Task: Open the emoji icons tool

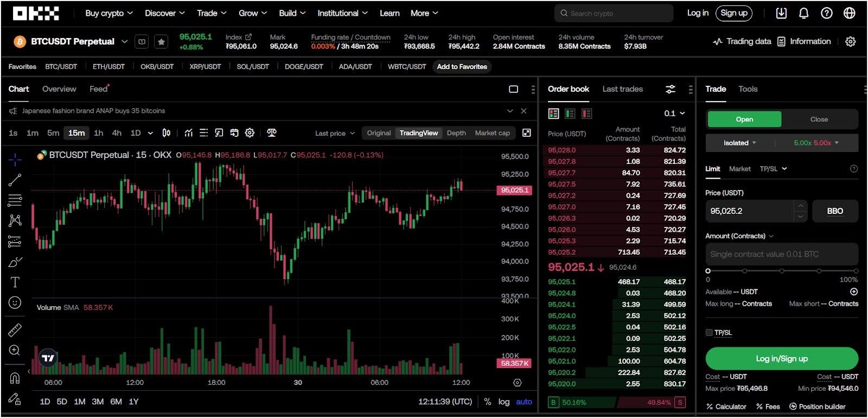Action: 15,302
